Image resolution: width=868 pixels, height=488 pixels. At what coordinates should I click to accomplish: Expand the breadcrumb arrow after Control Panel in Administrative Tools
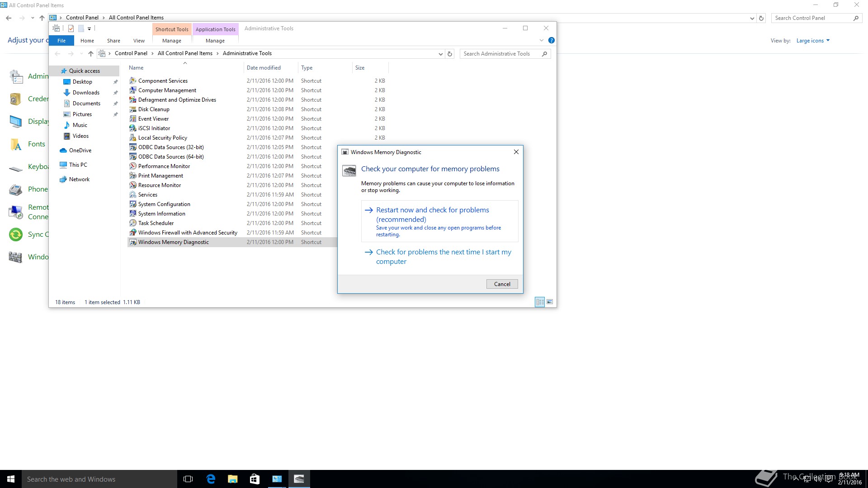[x=152, y=53]
